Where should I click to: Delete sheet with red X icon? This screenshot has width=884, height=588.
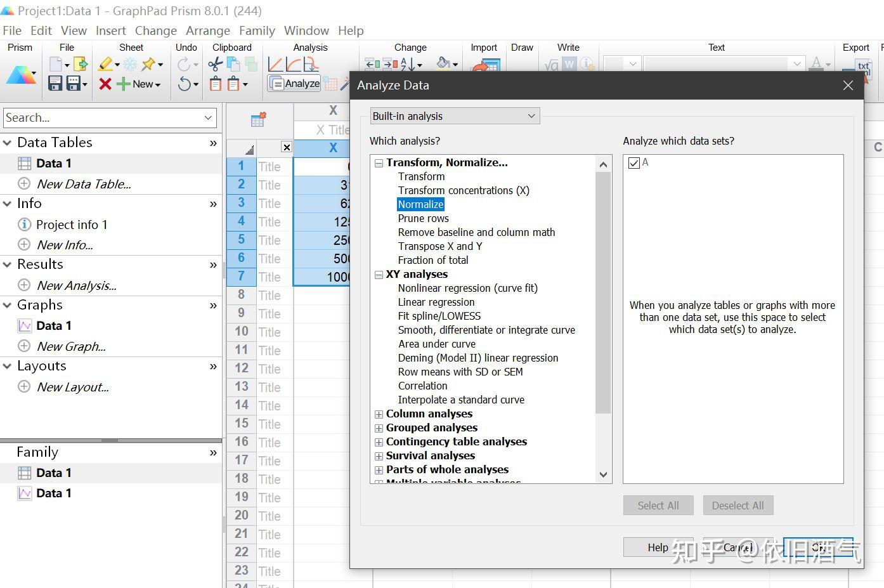tap(105, 84)
